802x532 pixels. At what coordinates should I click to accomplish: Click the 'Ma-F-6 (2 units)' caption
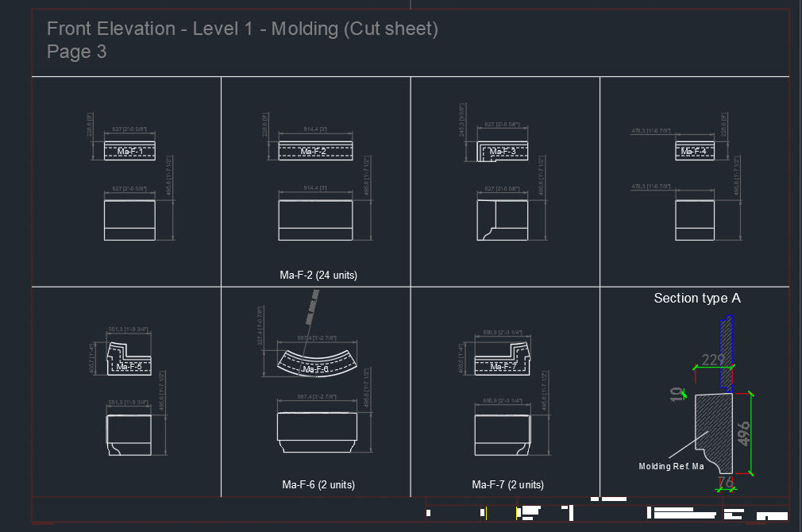(318, 484)
